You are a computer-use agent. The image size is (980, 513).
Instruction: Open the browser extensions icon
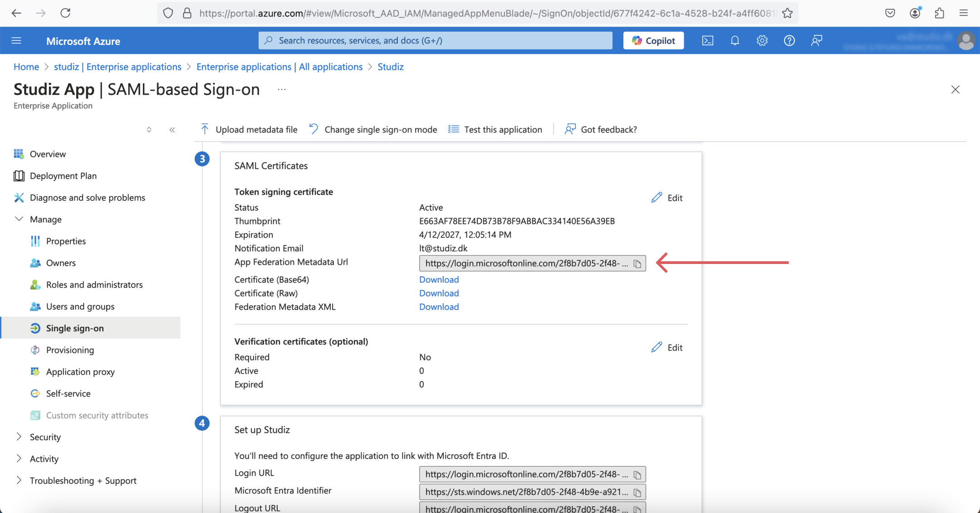click(939, 13)
